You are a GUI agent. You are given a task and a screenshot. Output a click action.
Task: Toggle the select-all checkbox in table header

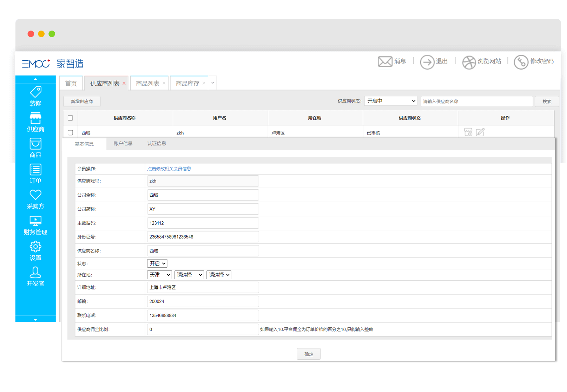[70, 118]
